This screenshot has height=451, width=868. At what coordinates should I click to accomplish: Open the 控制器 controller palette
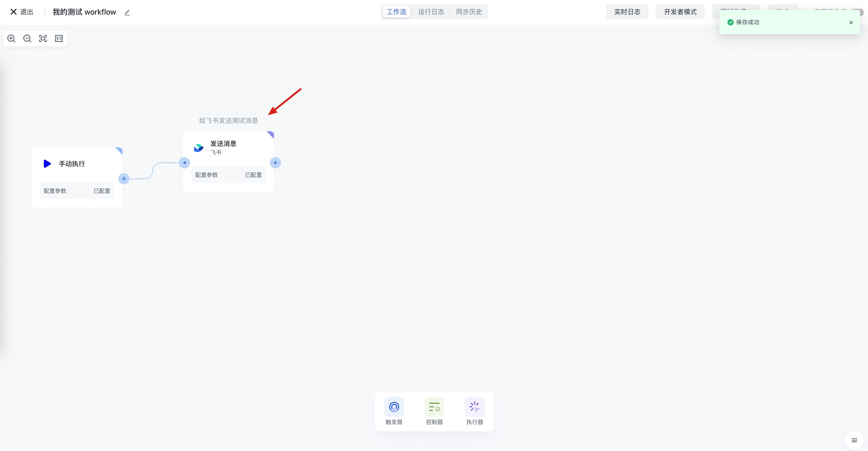point(434,411)
